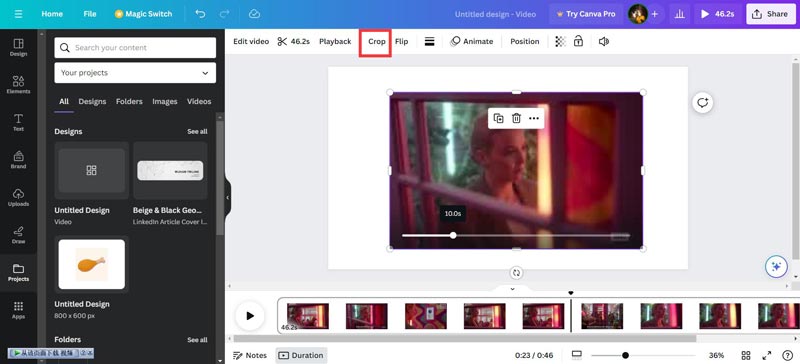800x364 pixels.
Task: Open the Projects sidebar panel
Action: (18, 273)
